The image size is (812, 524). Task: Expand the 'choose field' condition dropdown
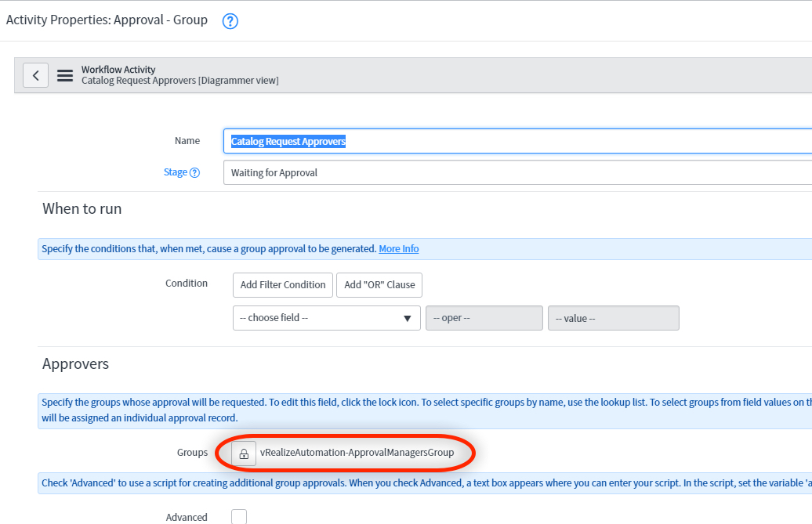click(x=326, y=318)
